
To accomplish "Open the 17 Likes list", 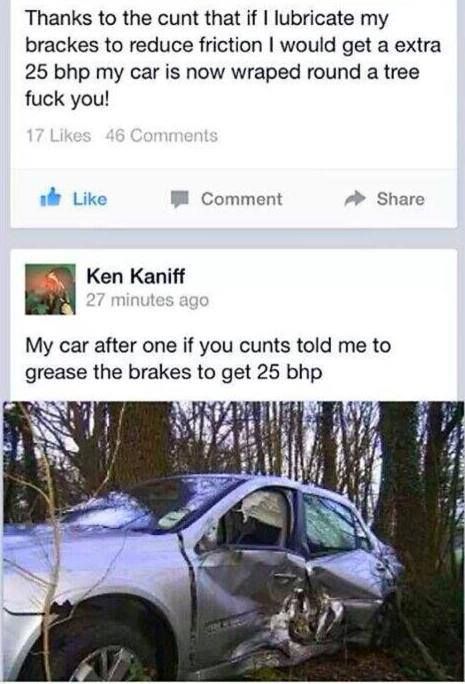I will tap(58, 136).
